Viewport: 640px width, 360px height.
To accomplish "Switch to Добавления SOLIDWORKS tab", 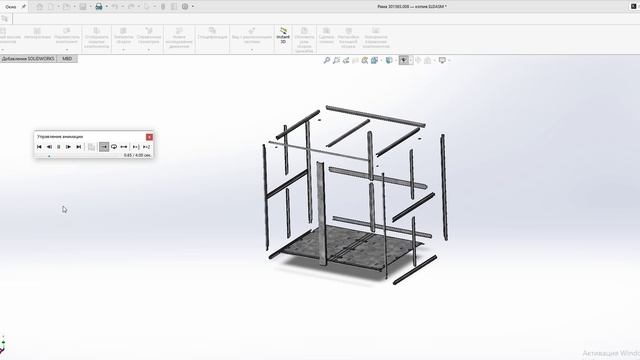I will (x=28, y=59).
